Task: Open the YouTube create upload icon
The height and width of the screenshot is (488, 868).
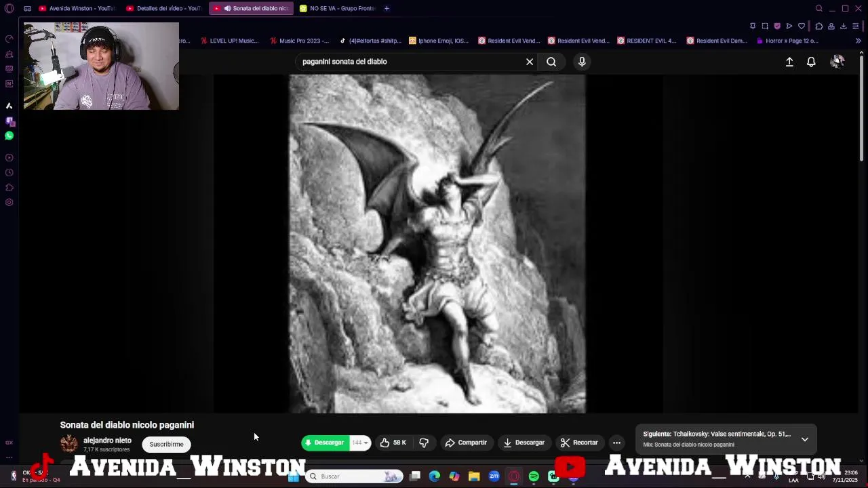Action: [789, 62]
